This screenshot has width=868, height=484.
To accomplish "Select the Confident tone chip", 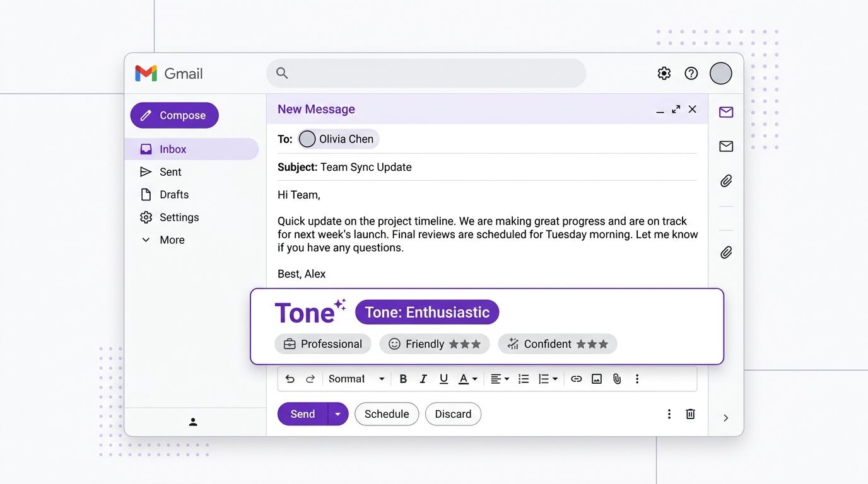I will coord(558,344).
